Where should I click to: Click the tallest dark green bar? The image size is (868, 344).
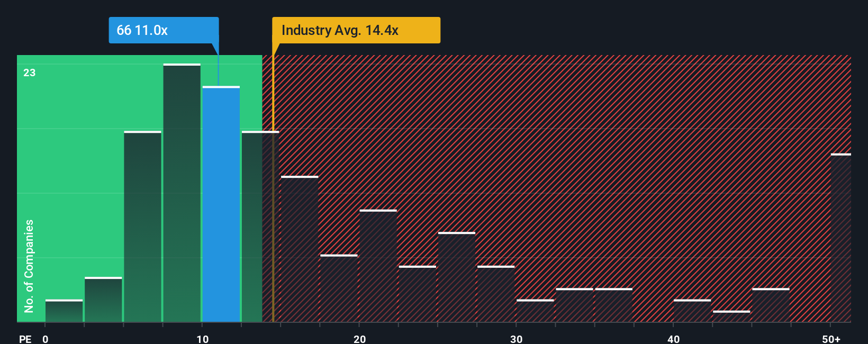click(182, 193)
